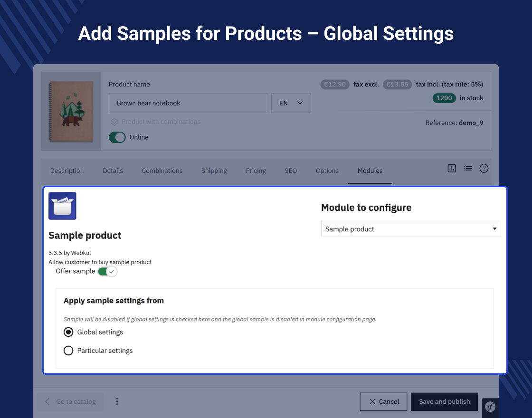532x418 pixels.
Task: Switch to the Description tab
Action: point(67,171)
